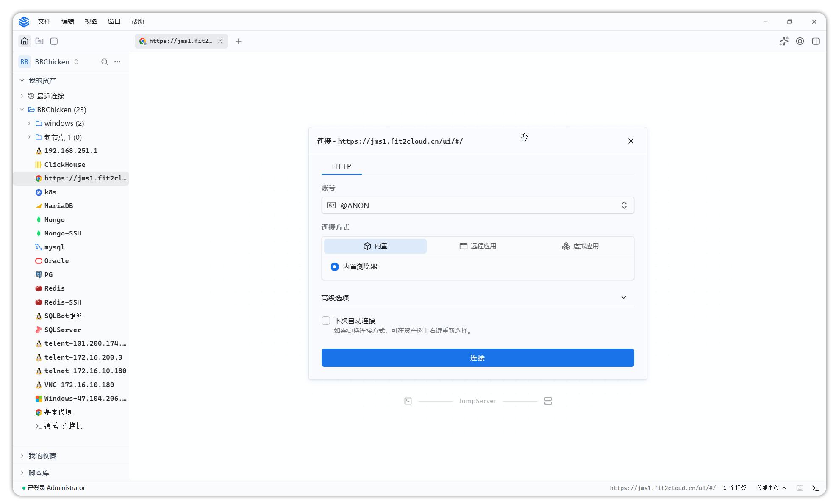
Task: Open the folder icon next to home
Action: 39,41
